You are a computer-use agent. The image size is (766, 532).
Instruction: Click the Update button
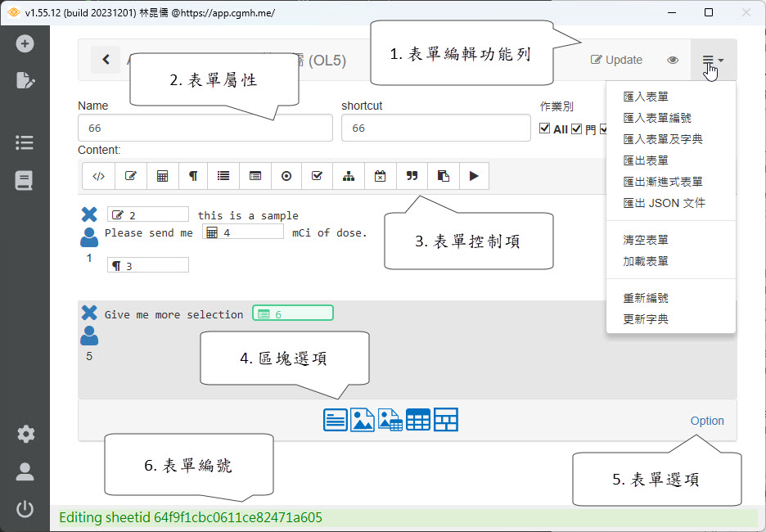point(616,60)
